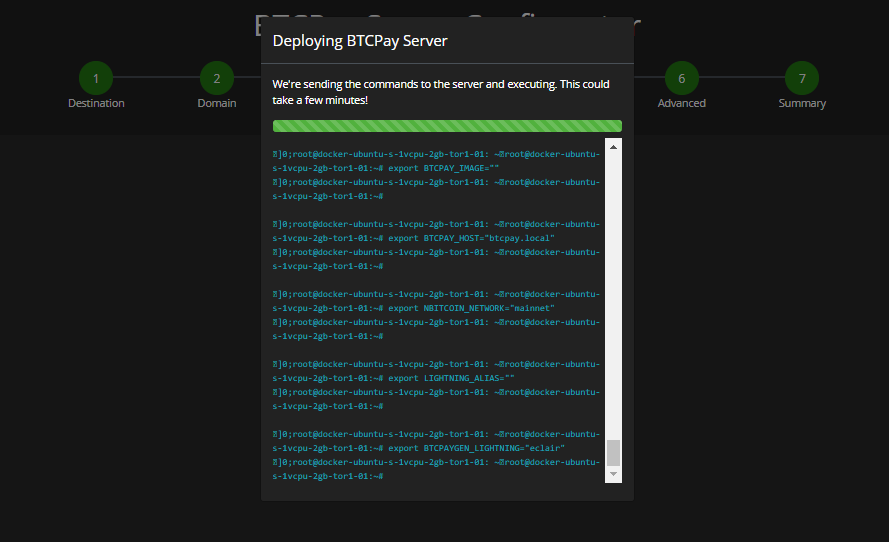Click the terminal scrollbar down arrow
The height and width of the screenshot is (542, 889).
point(614,474)
